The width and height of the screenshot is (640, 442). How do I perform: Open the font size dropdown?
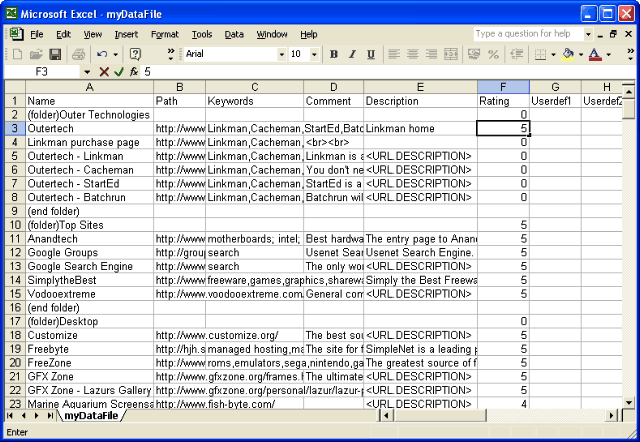tap(314, 54)
